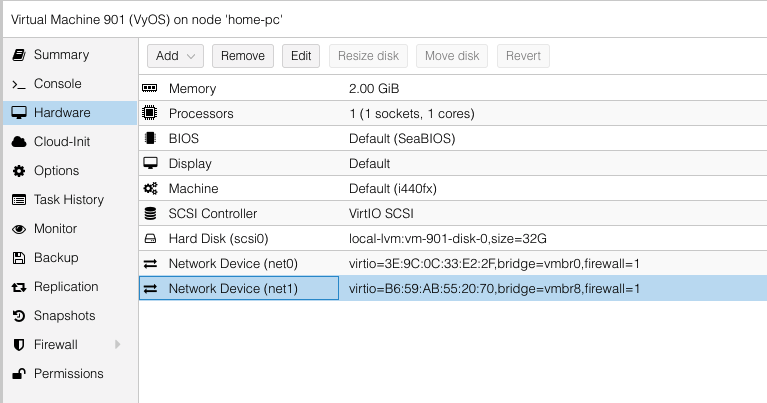Open the Add hardware dropdown

tap(176, 56)
